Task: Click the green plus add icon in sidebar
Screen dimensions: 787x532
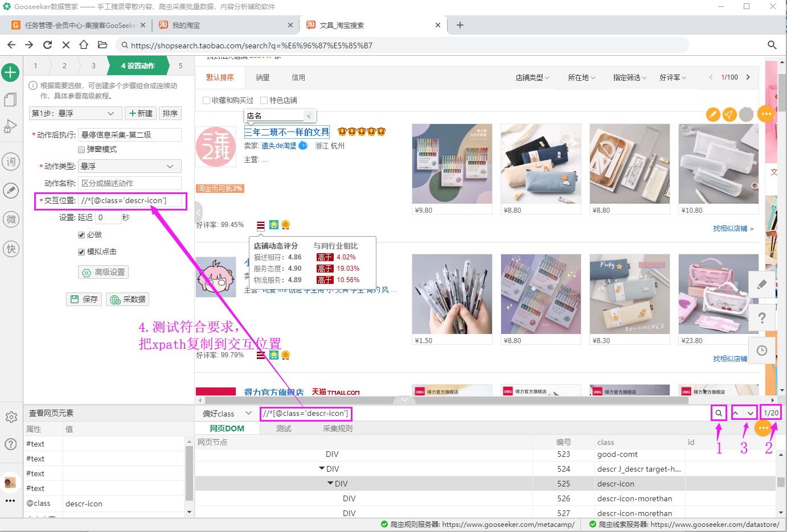Action: [10, 72]
